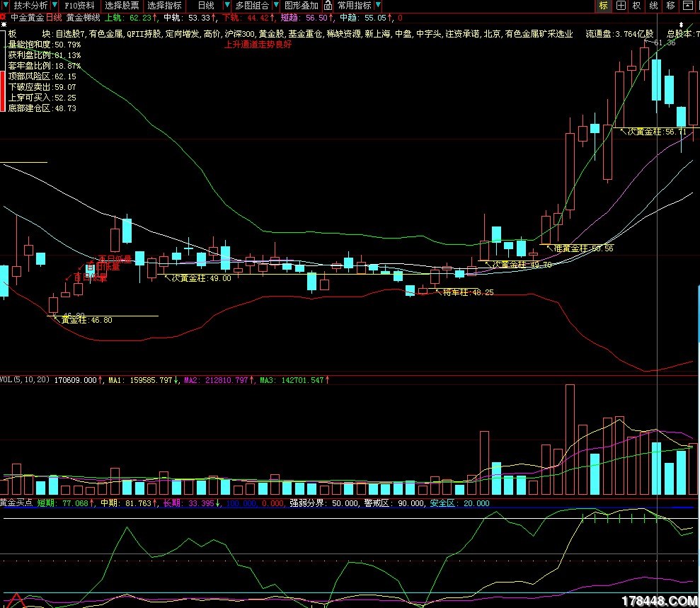Click the 标 indicator toggle button

(603, 6)
